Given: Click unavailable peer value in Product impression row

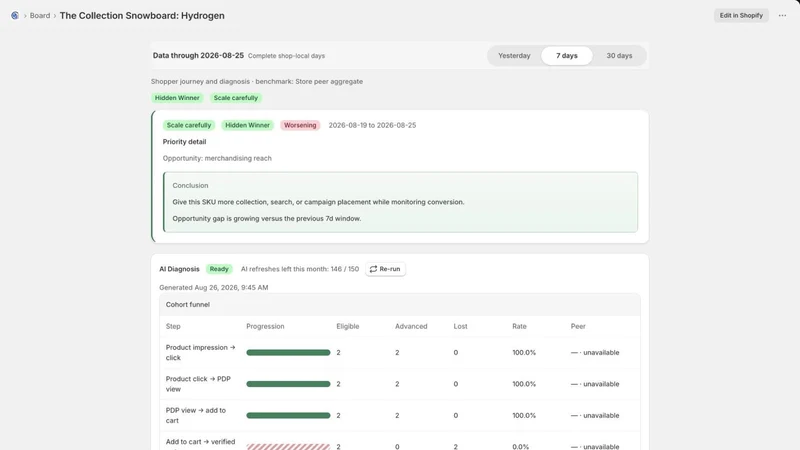Looking at the screenshot, I should [595, 353].
